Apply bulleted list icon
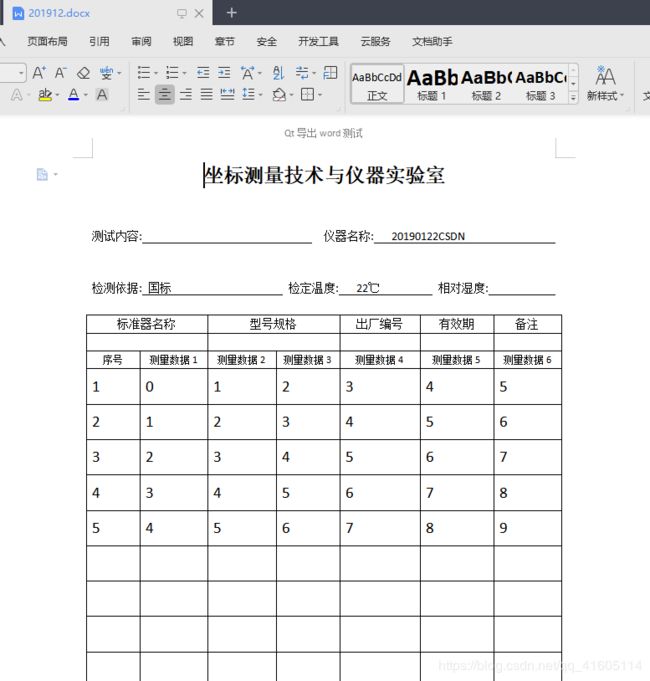Viewport: 650px width, 681px height. (x=144, y=73)
